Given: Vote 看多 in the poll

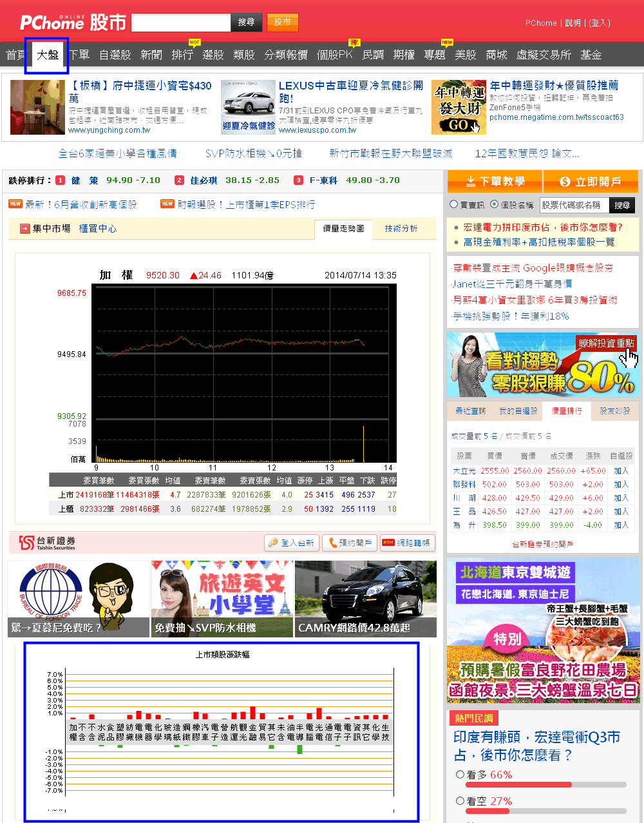Looking at the screenshot, I should 460,775.
